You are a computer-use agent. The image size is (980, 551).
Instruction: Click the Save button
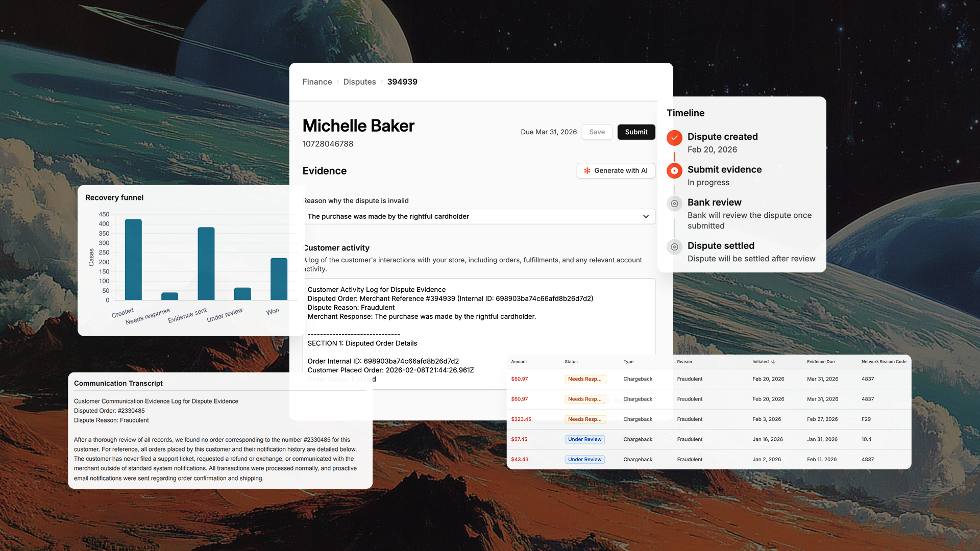597,132
